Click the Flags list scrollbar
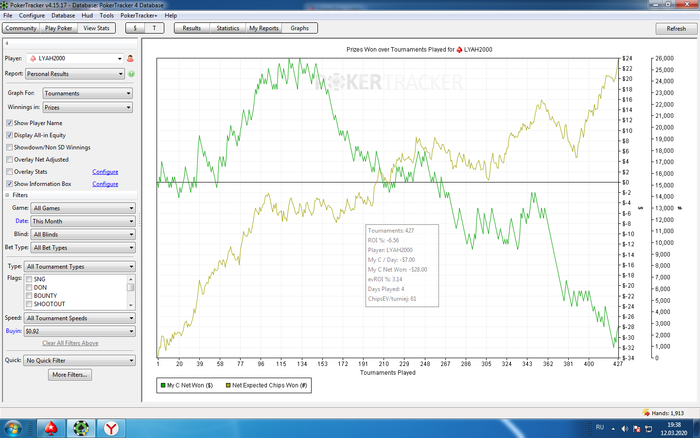The width and height of the screenshot is (700, 438). point(130,292)
